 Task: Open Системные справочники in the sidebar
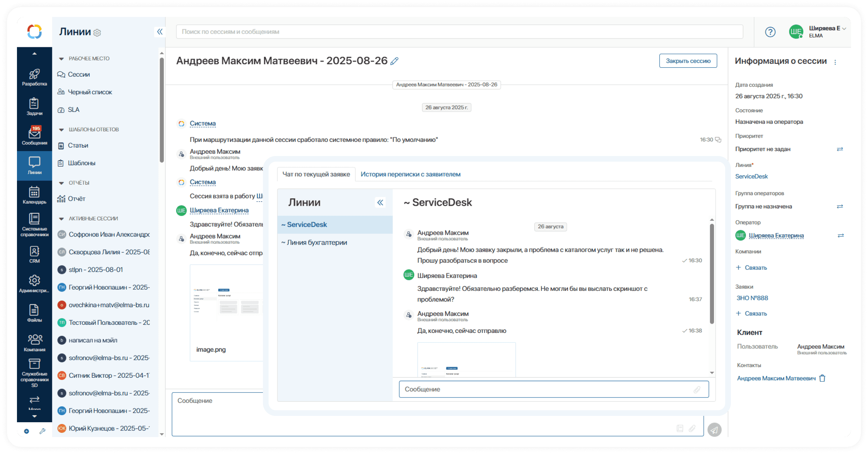[x=34, y=225]
